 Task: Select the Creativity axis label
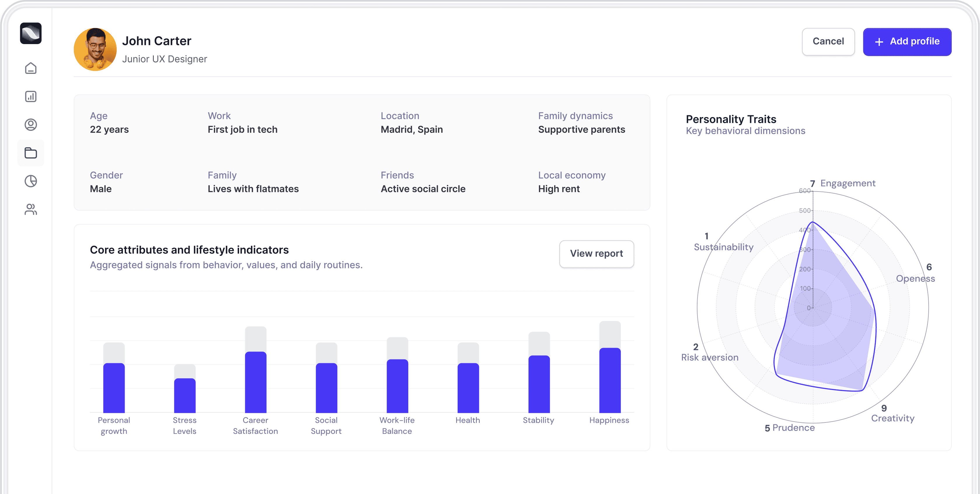click(892, 418)
